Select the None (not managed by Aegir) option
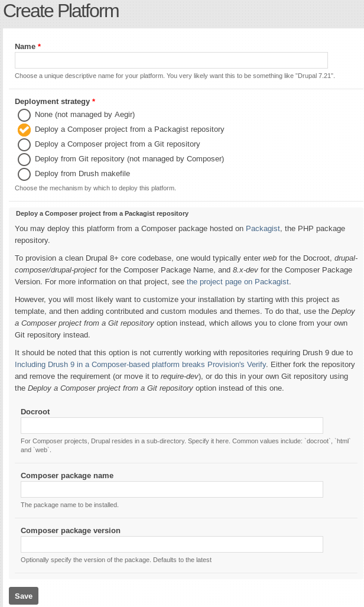364x607 pixels. 24,115
